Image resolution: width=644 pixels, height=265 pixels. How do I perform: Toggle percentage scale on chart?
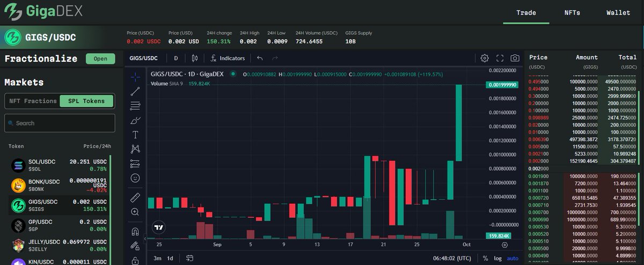(485, 258)
